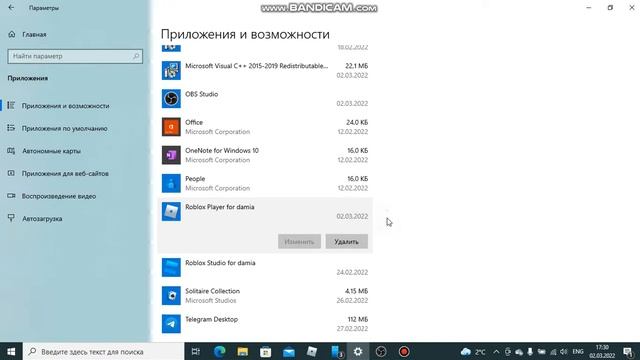The height and width of the screenshot is (360, 640).
Task: Select the Telegram Desktop entry
Action: pyautogui.click(x=265, y=324)
